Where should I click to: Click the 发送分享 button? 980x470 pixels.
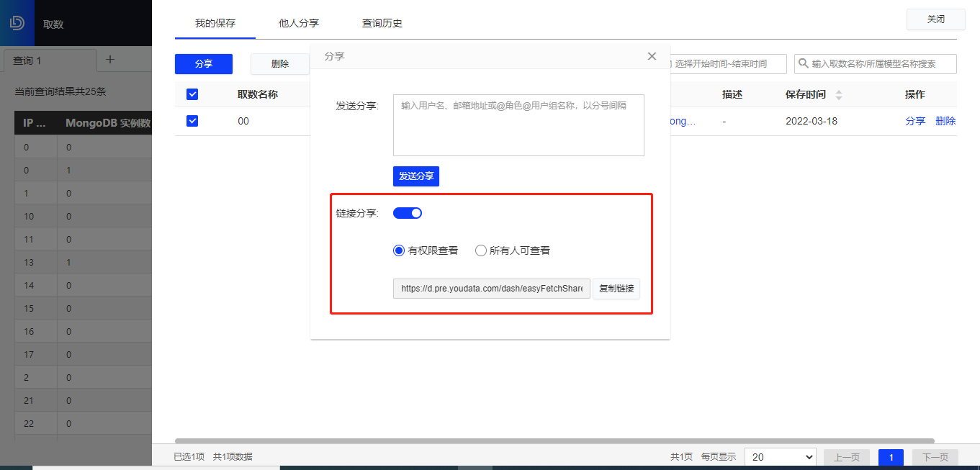[415, 176]
